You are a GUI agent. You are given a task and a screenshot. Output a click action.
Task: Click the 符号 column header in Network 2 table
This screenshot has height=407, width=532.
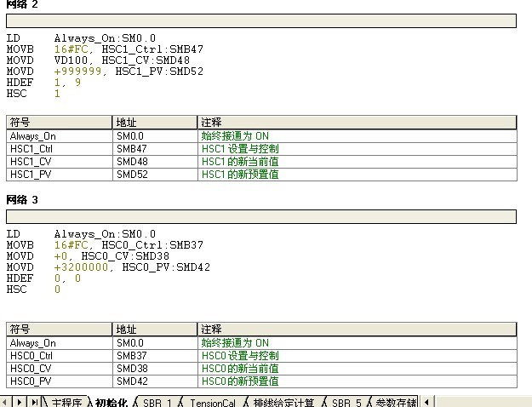(59, 123)
